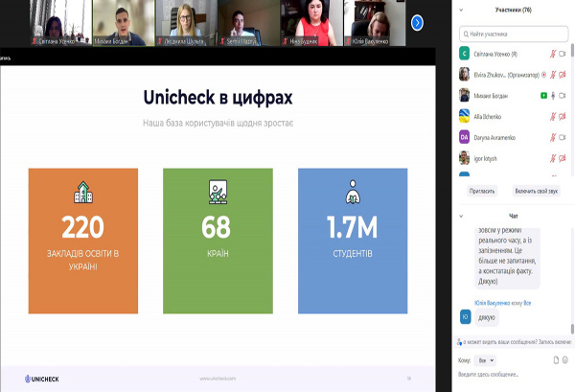
Task: Click Включить свой звук button
Action: [536, 191]
